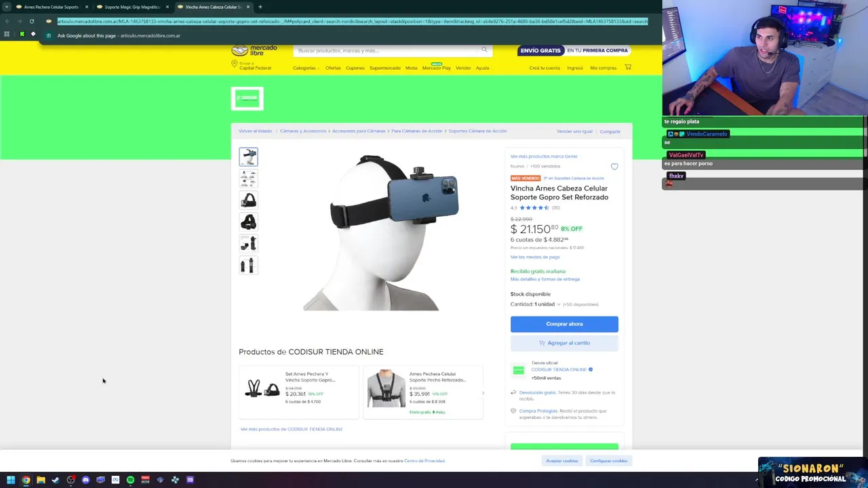
Task: Open the shopping cart icon
Action: 628,67
